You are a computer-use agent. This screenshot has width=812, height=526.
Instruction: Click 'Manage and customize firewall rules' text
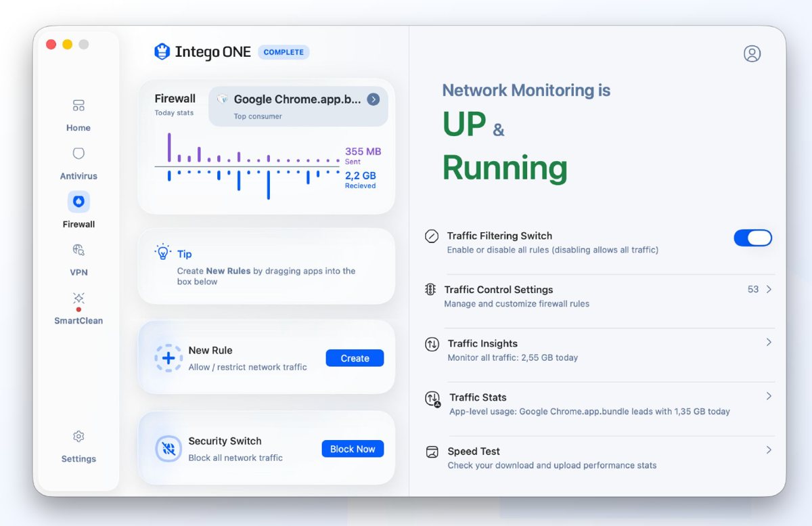[516, 304]
